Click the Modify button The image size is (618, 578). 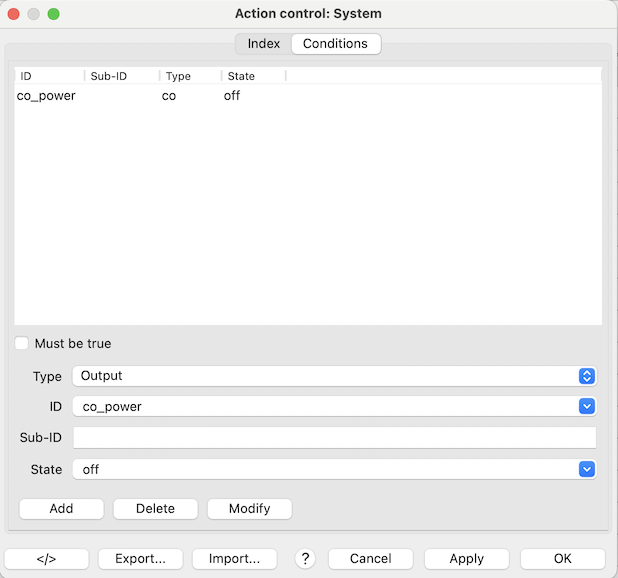[249, 508]
